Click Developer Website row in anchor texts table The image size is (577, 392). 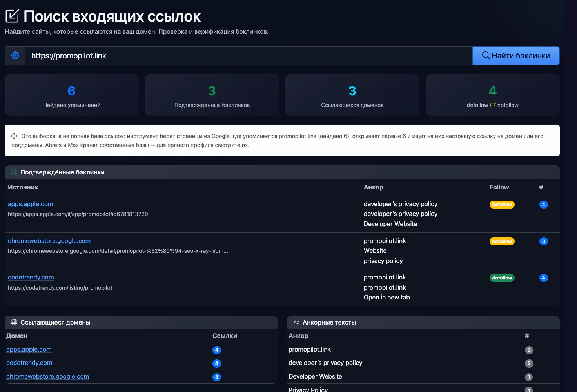423,377
